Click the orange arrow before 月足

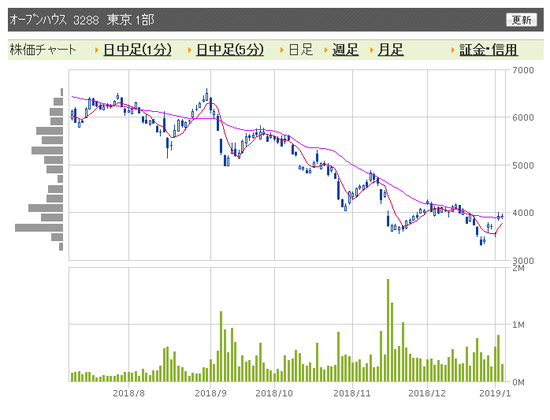[x=371, y=50]
